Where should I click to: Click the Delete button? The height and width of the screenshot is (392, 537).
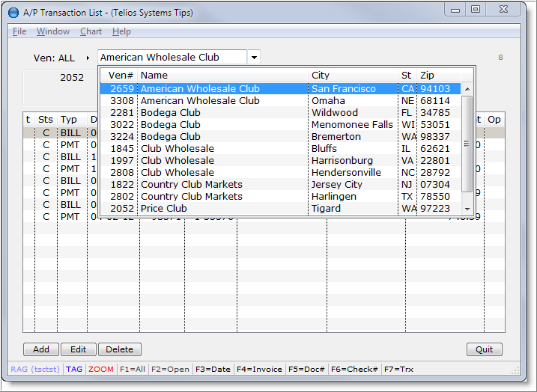119,349
